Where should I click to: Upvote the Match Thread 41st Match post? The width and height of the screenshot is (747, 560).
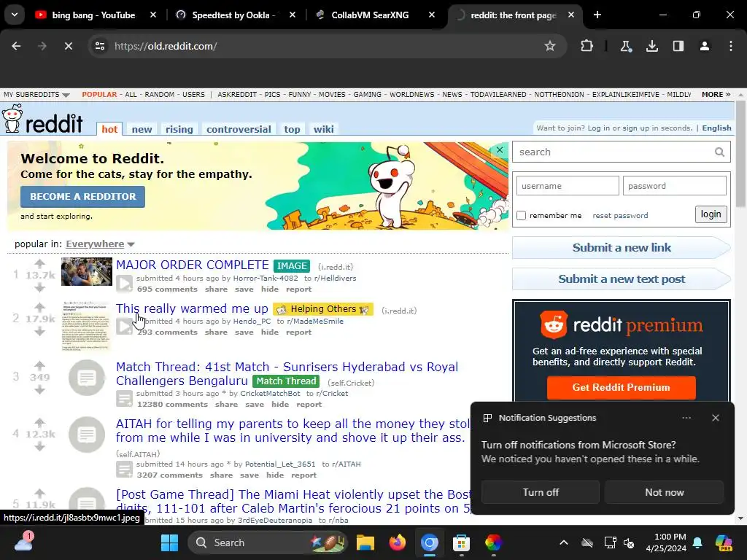pos(39,365)
